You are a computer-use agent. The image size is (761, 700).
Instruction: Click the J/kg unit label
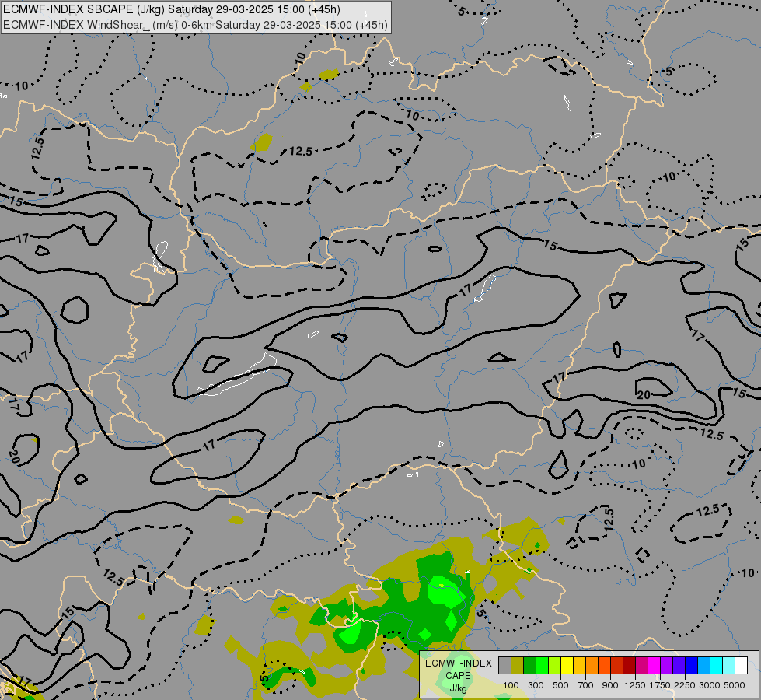point(458,688)
